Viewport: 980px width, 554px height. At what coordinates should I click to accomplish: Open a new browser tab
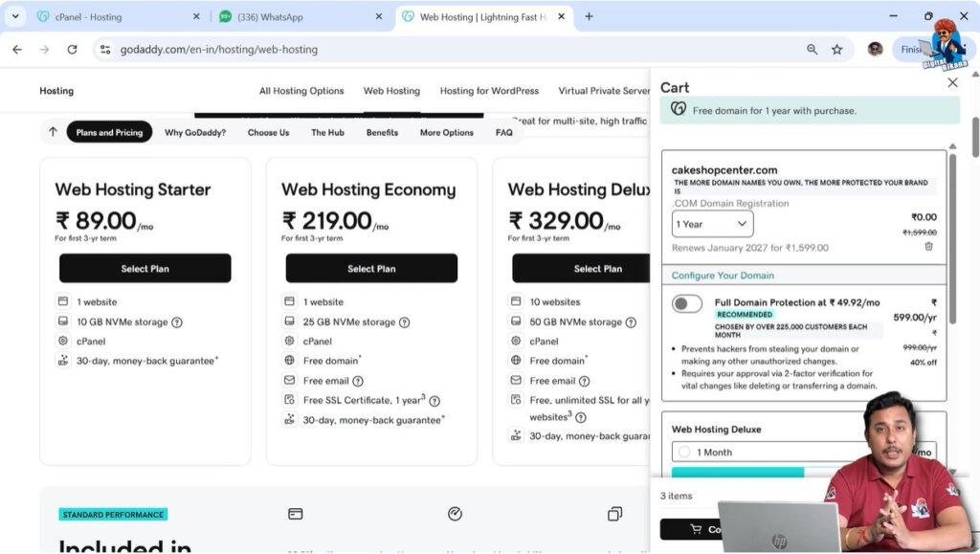point(589,17)
